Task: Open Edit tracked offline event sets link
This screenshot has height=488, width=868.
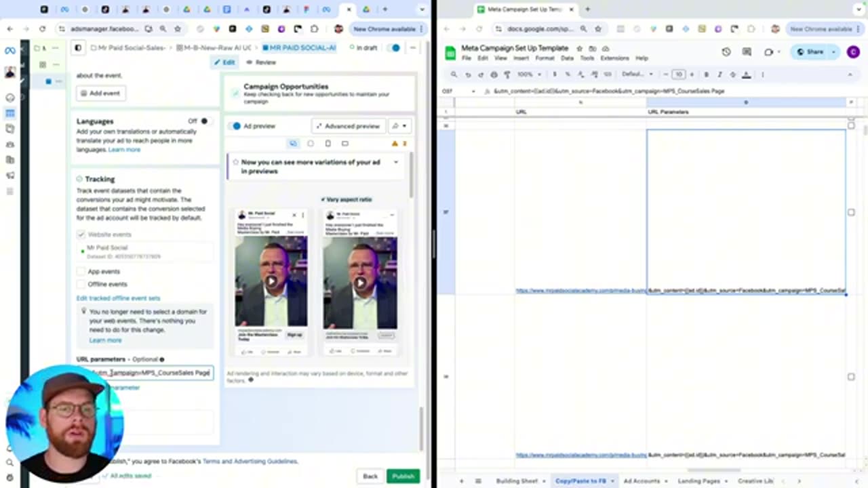Action: [118, 298]
